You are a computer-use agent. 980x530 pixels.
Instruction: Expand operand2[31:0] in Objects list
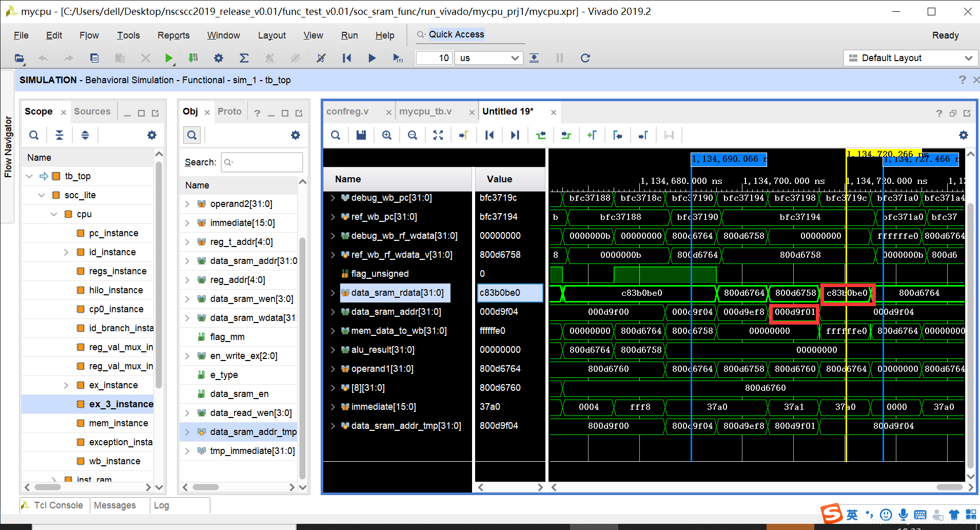click(x=187, y=204)
